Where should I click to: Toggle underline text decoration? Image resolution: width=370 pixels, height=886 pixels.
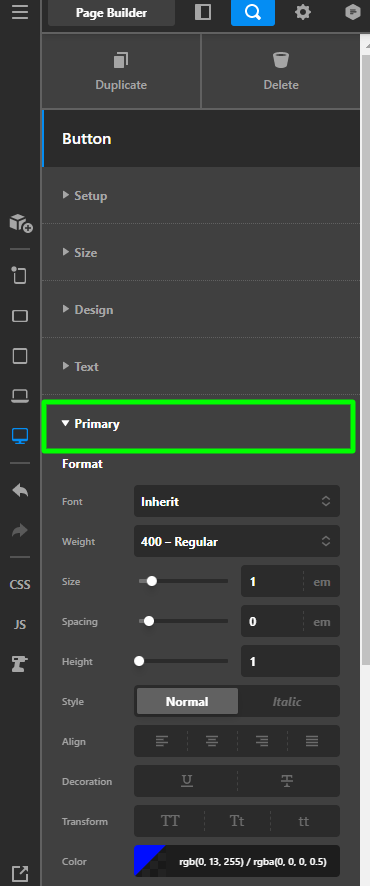(x=187, y=781)
